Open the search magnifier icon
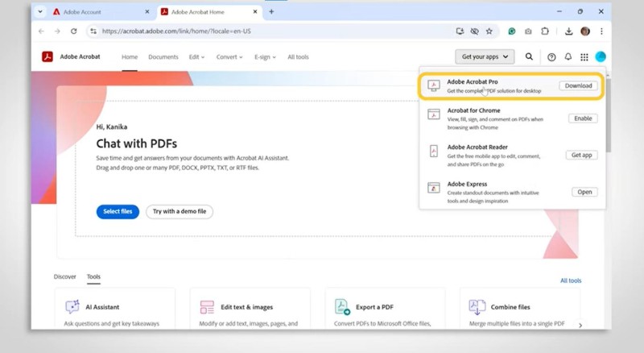Screen dimensions: 644x353 click(529, 56)
